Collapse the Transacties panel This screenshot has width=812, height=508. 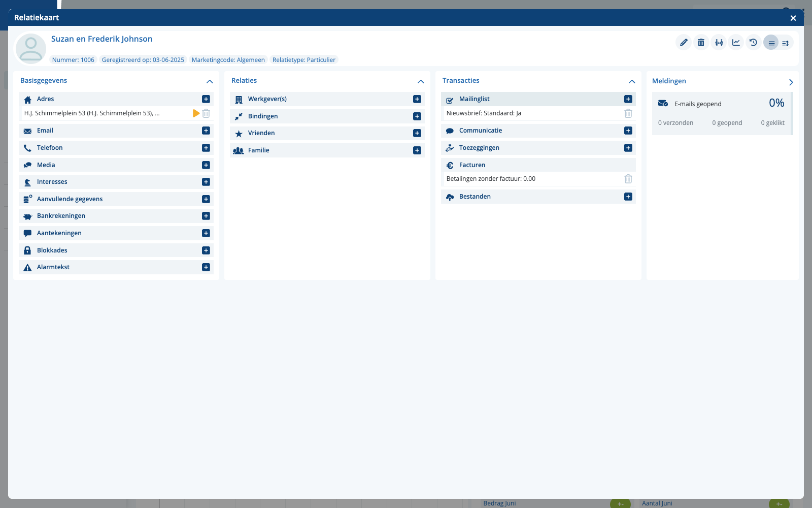632,81
